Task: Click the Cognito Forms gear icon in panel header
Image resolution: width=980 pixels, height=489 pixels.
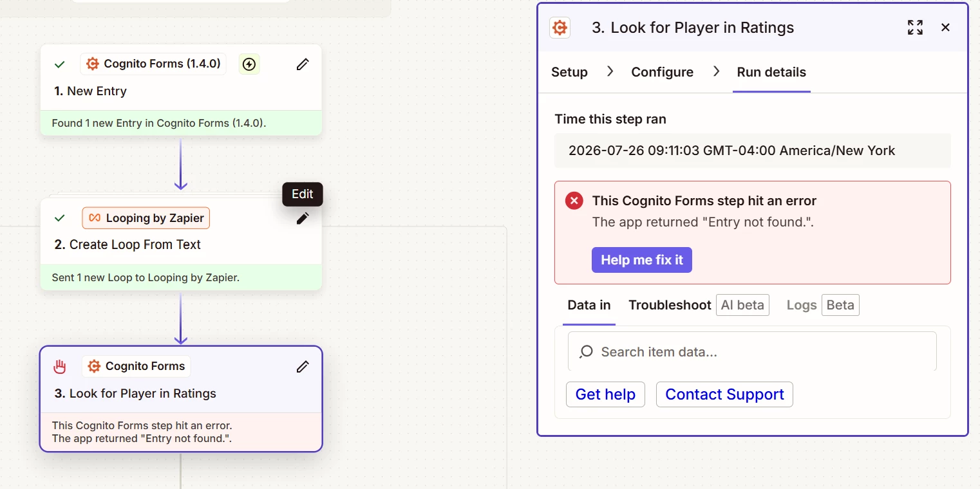Action: tap(560, 28)
